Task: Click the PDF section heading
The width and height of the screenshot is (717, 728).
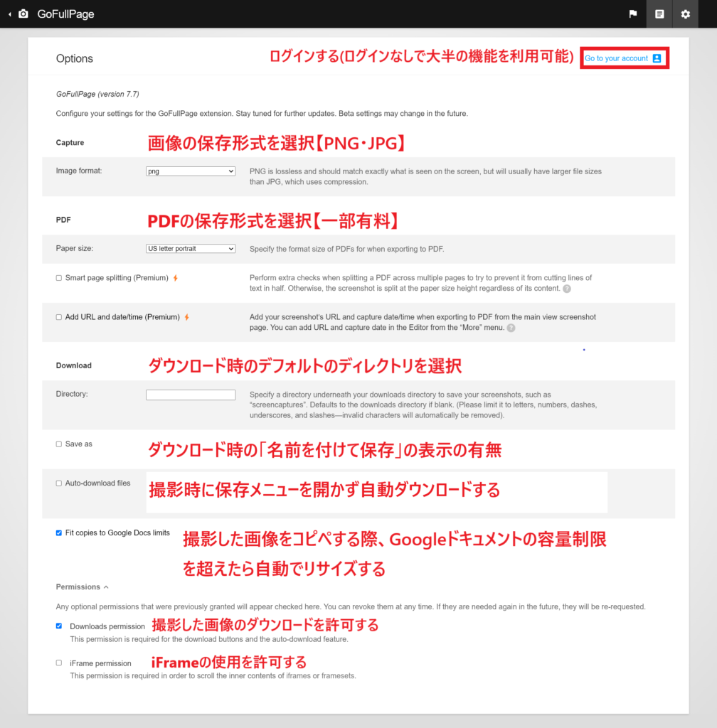Action: pos(63,220)
